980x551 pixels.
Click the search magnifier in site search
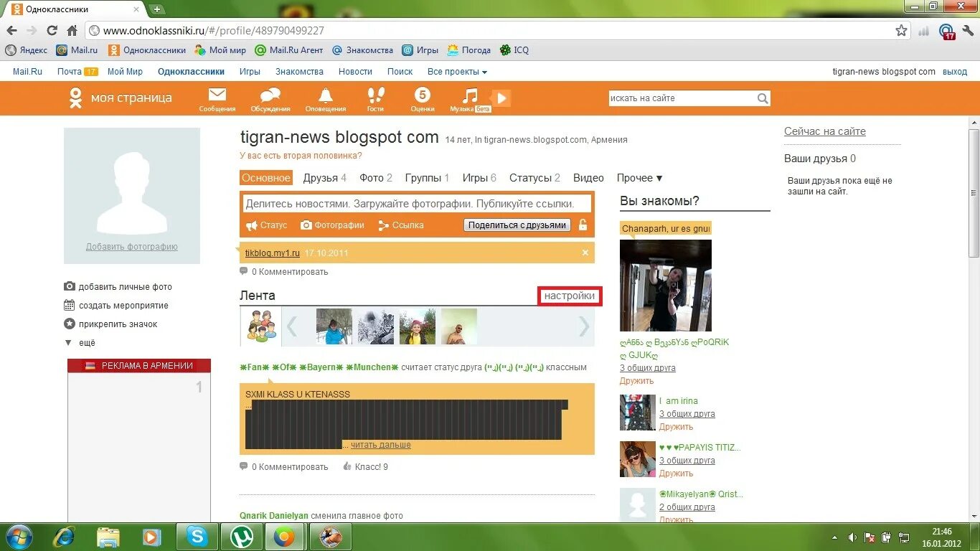pos(763,98)
